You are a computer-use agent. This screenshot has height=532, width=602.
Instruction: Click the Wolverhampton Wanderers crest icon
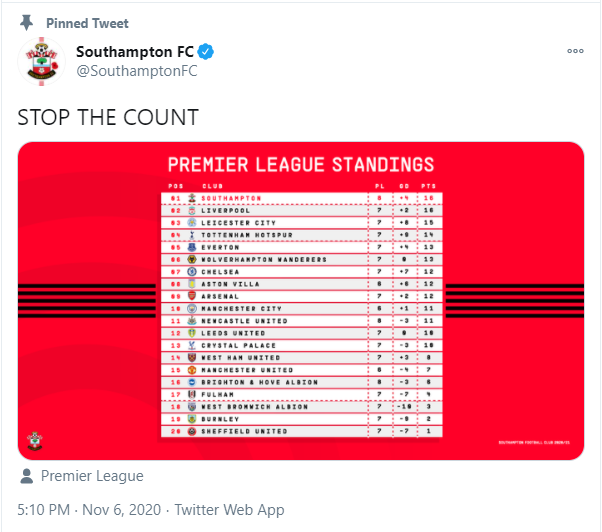pos(192,259)
